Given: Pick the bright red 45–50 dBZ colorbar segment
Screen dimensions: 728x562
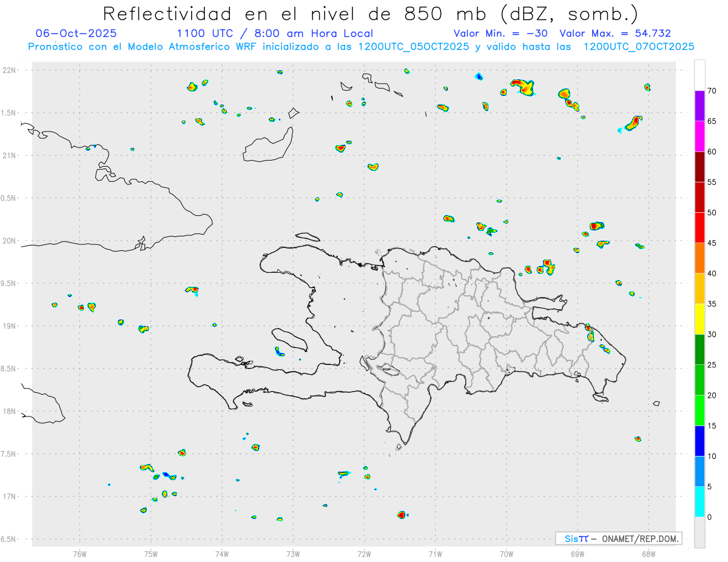Looking at the screenshot, I should tap(699, 228).
